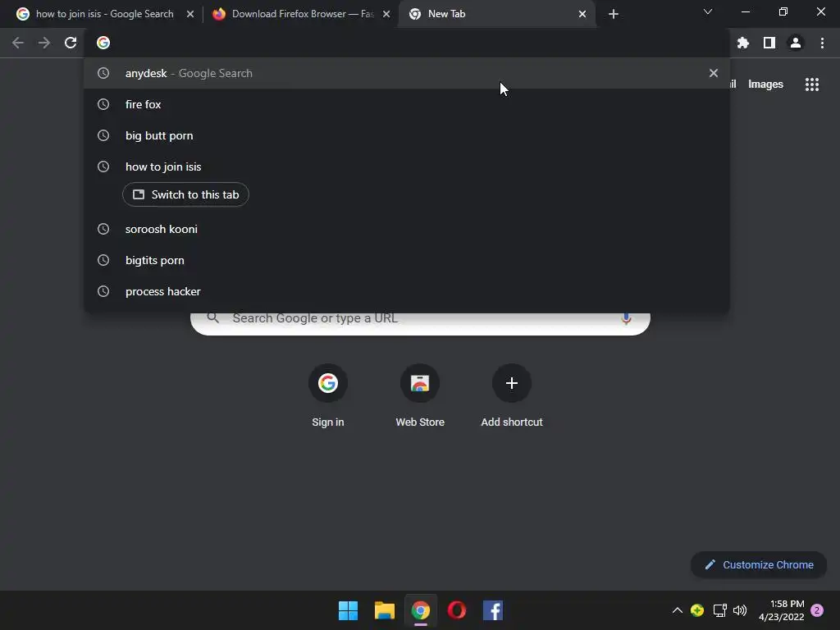Toggle the side panel icon
Screen dimensions: 840x630
click(769, 43)
